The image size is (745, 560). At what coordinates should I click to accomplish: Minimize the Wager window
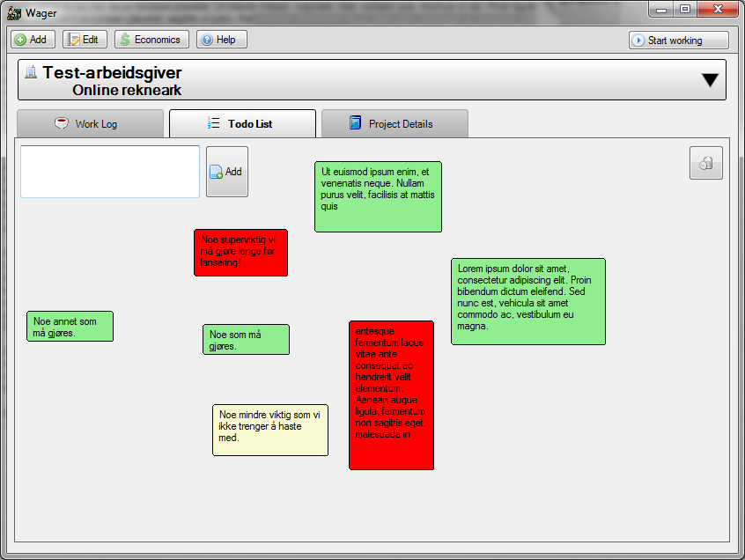coord(661,9)
